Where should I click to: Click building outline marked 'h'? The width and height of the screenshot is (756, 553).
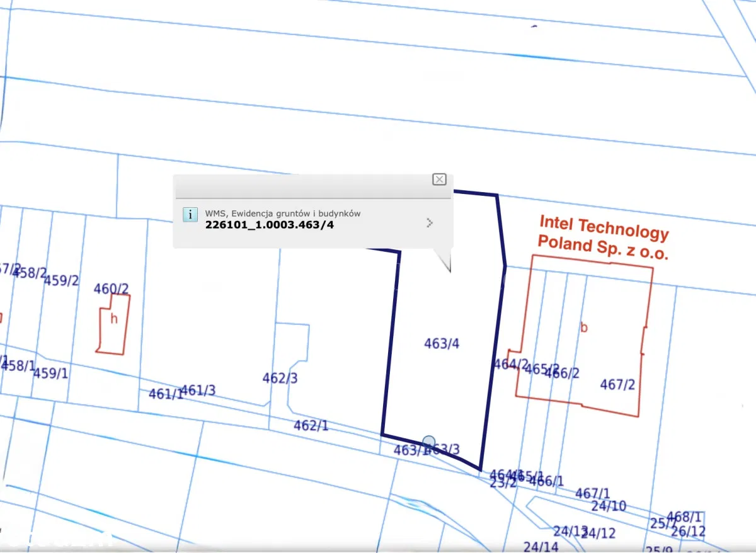(113, 319)
